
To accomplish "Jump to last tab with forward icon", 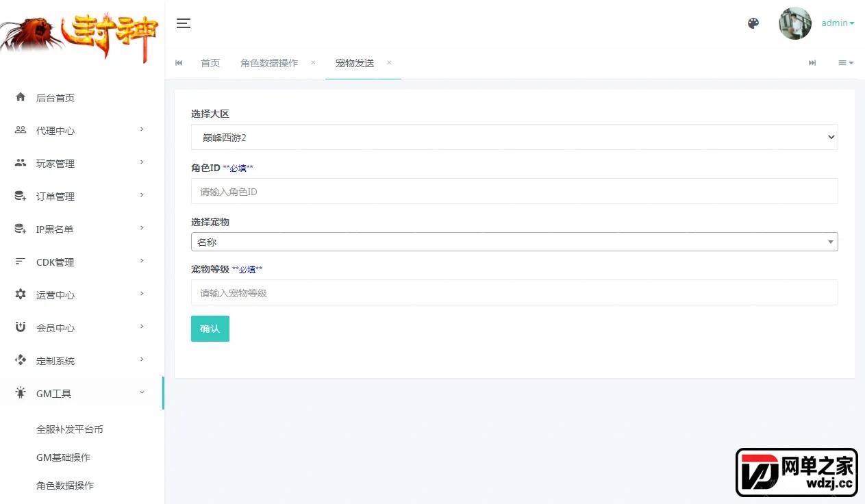I will click(x=812, y=63).
